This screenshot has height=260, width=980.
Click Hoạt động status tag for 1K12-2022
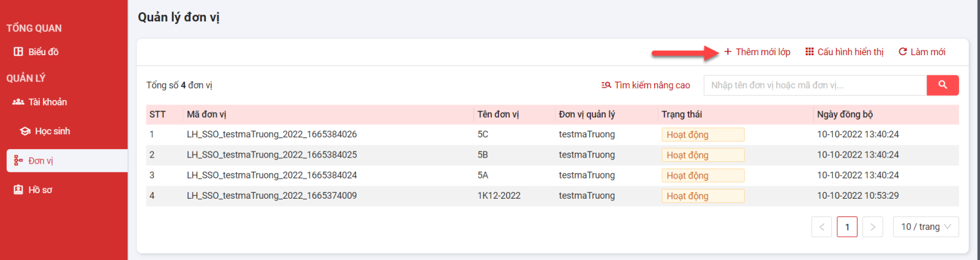[703, 196]
